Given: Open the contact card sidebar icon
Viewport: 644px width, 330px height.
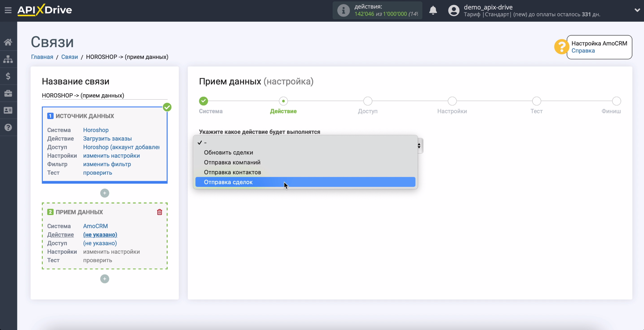Looking at the screenshot, I should (8, 110).
